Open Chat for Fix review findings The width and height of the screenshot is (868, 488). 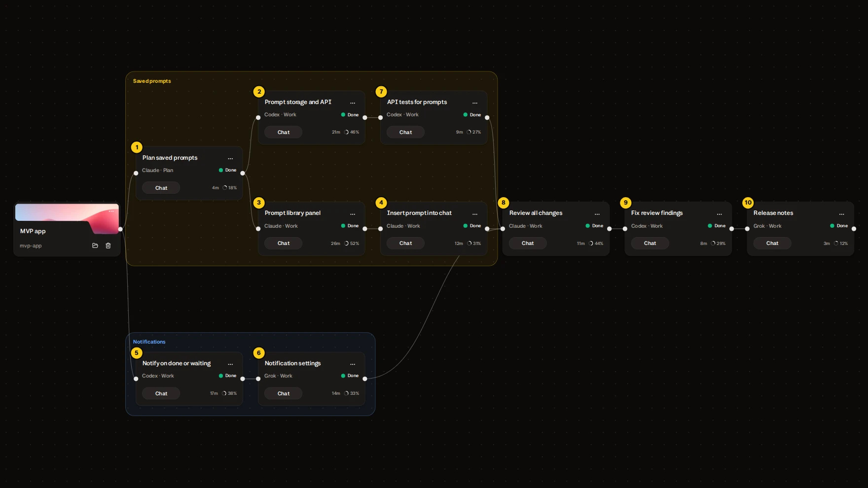(650, 244)
